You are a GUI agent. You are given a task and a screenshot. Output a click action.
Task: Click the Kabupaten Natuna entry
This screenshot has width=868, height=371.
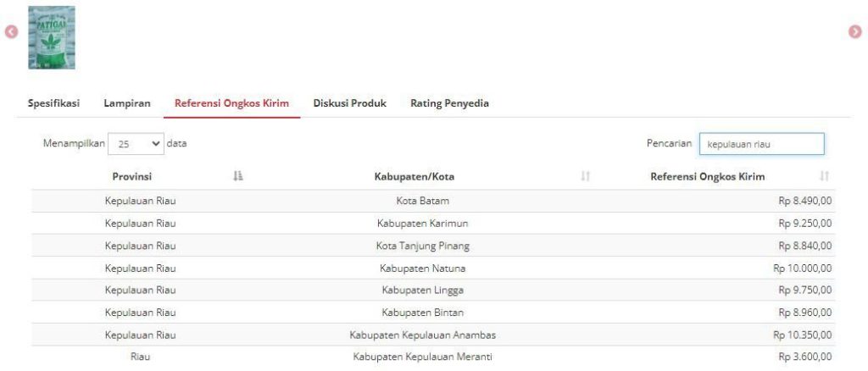[422, 269]
